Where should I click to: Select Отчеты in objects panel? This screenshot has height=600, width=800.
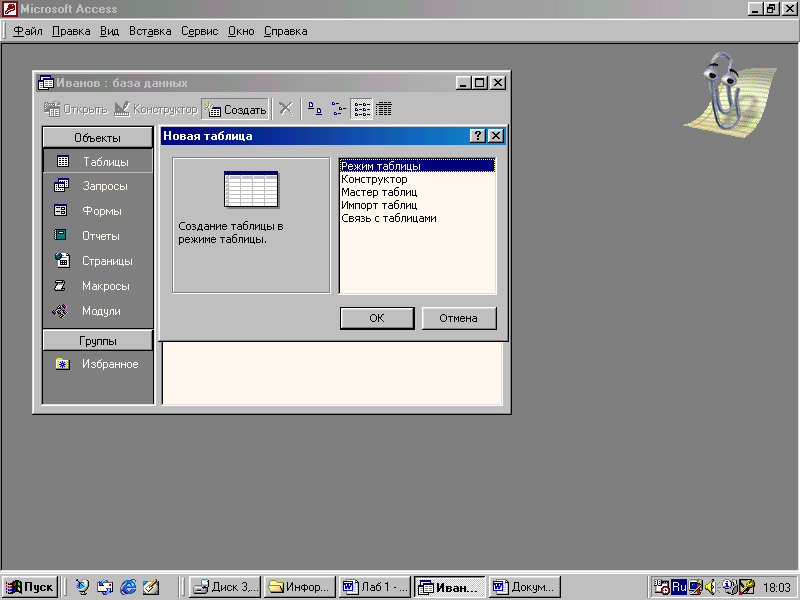[x=97, y=236]
